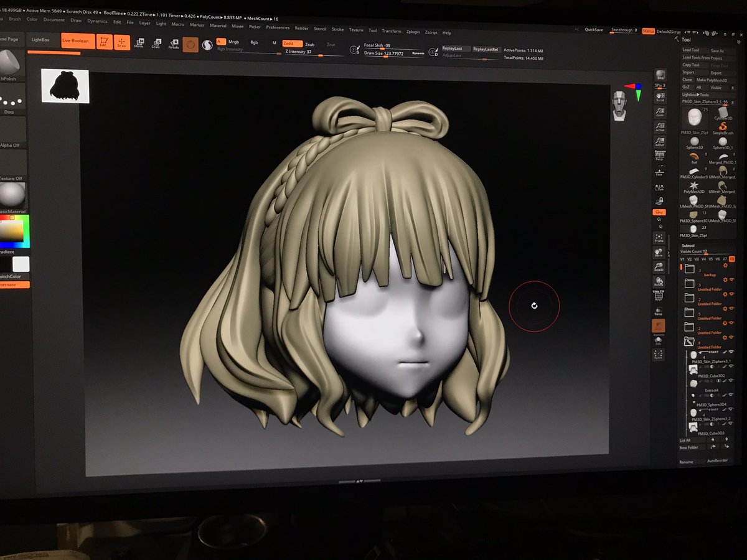Open the BasicMaterial selector
The height and width of the screenshot is (560, 747).
[12, 198]
